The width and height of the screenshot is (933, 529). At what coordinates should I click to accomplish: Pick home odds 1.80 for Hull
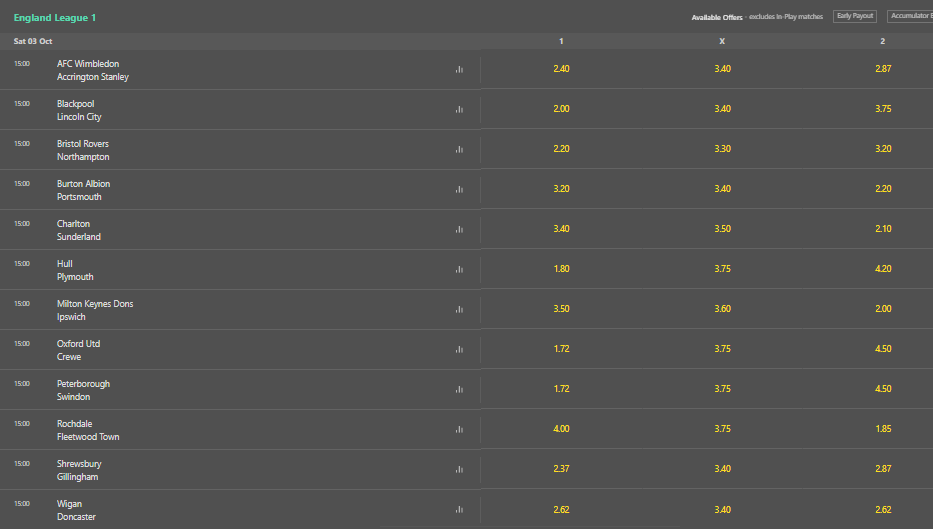click(x=561, y=269)
